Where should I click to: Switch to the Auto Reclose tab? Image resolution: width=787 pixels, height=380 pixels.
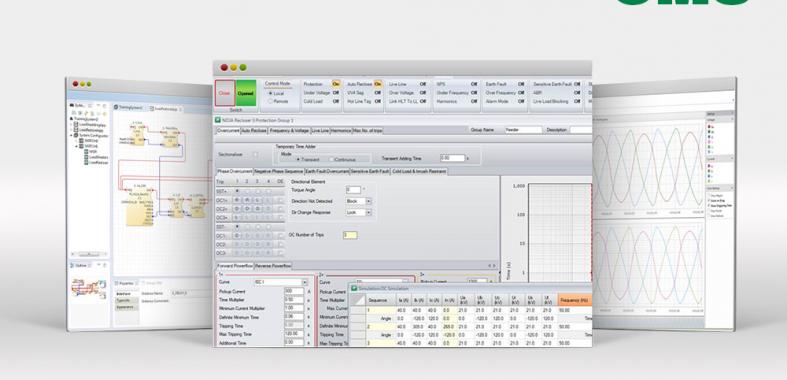point(254,131)
